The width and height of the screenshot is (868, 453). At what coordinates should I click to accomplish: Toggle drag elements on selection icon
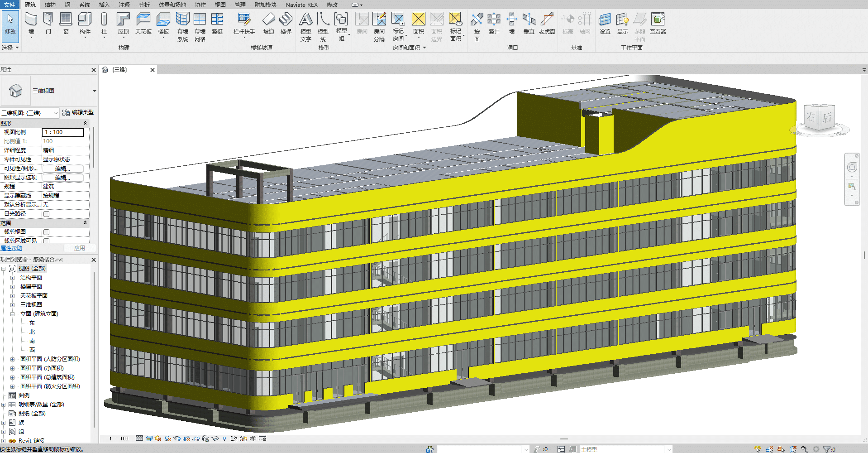tap(805, 449)
